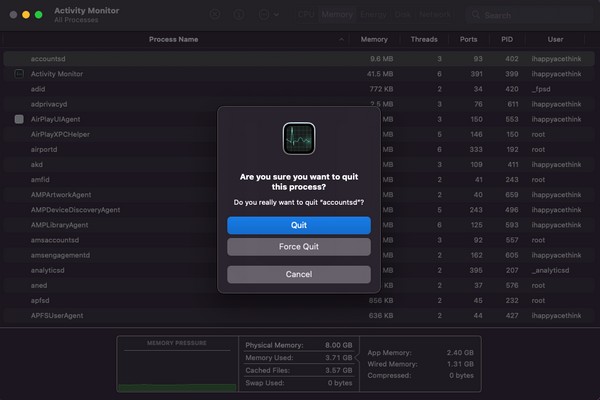Click the Compressed 0 bytes value
This screenshot has width=600, height=400.
(x=461, y=376)
